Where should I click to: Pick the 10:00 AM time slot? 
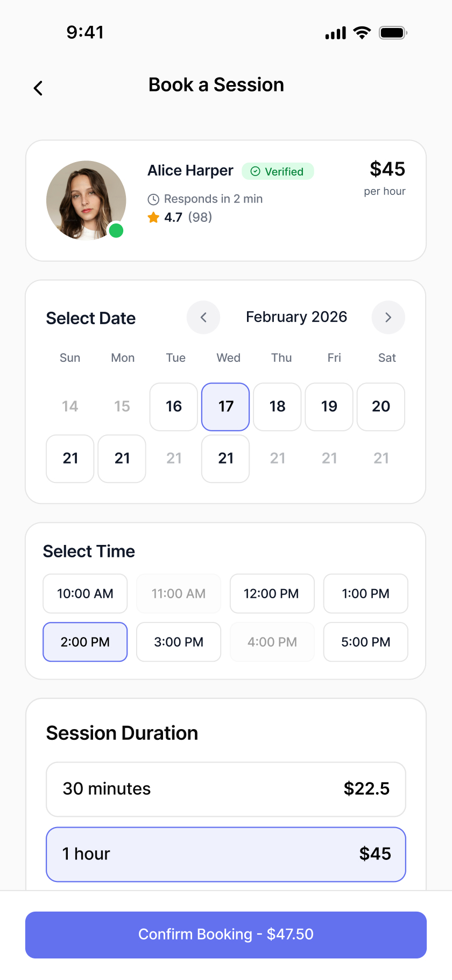85,593
